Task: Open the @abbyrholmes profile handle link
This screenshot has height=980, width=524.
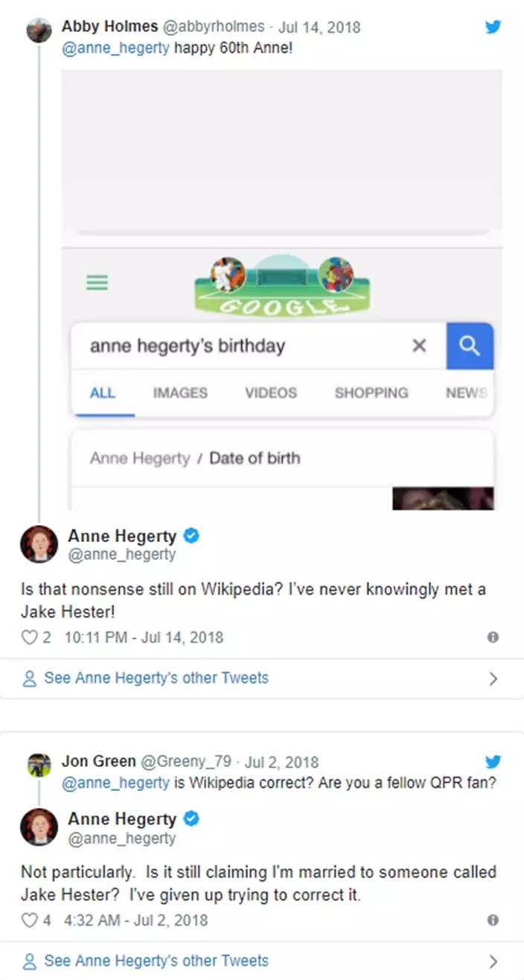Action: [x=214, y=27]
